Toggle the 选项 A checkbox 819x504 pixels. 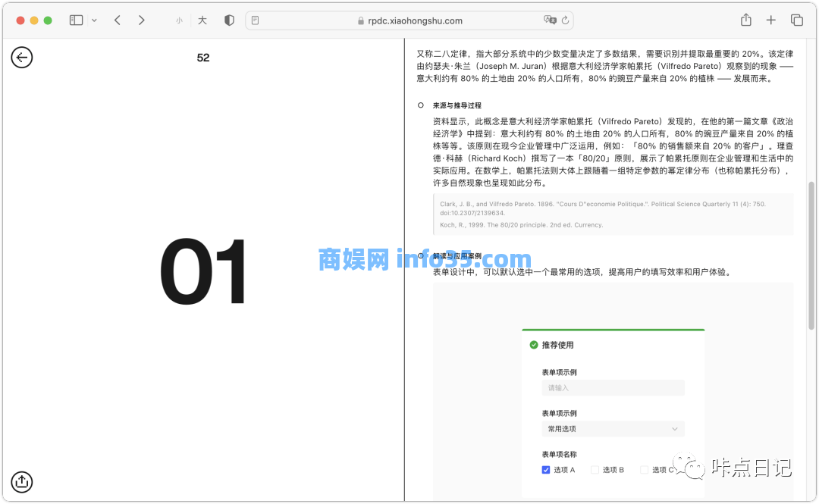pyautogui.click(x=546, y=470)
